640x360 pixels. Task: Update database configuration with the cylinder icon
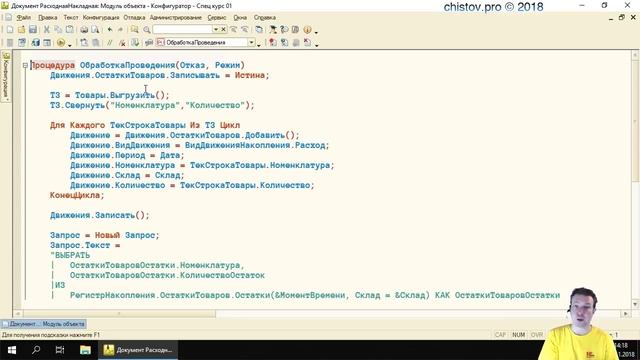point(36,42)
